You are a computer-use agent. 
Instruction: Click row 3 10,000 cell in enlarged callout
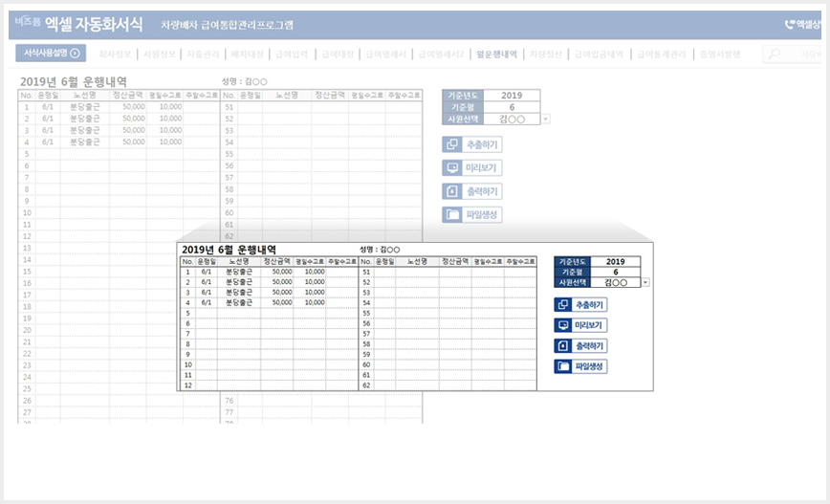click(x=310, y=293)
